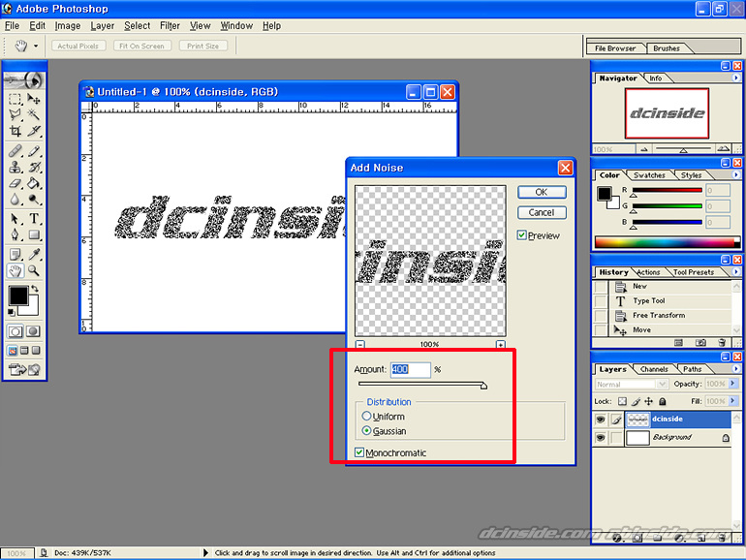
Task: Delete layer using Layers panel trash icon
Action: (722, 538)
